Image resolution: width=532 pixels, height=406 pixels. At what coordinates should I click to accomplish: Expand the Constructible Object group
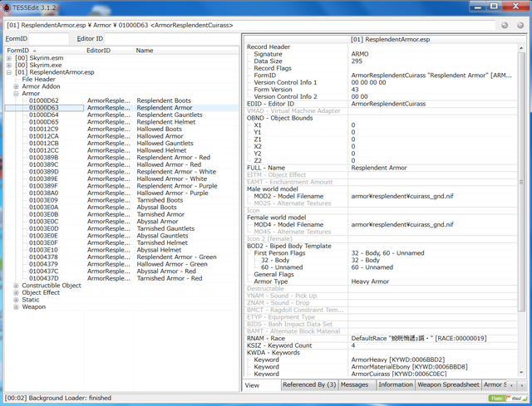(x=16, y=286)
